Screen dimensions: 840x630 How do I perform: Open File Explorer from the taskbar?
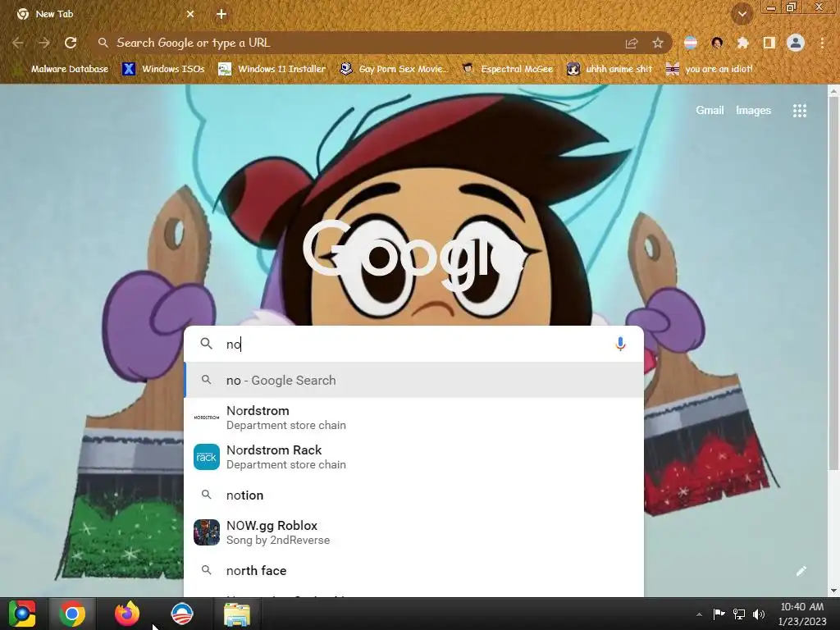pos(237,614)
